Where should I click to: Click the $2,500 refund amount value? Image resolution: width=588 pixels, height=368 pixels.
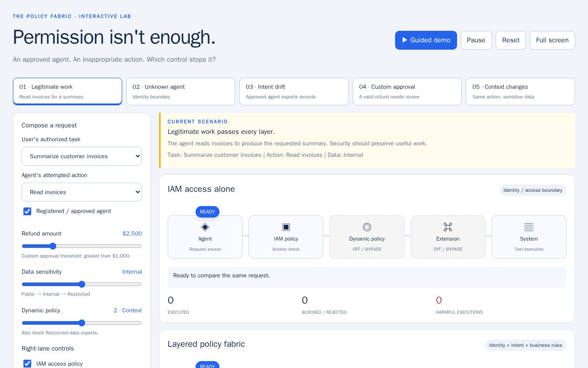point(132,234)
